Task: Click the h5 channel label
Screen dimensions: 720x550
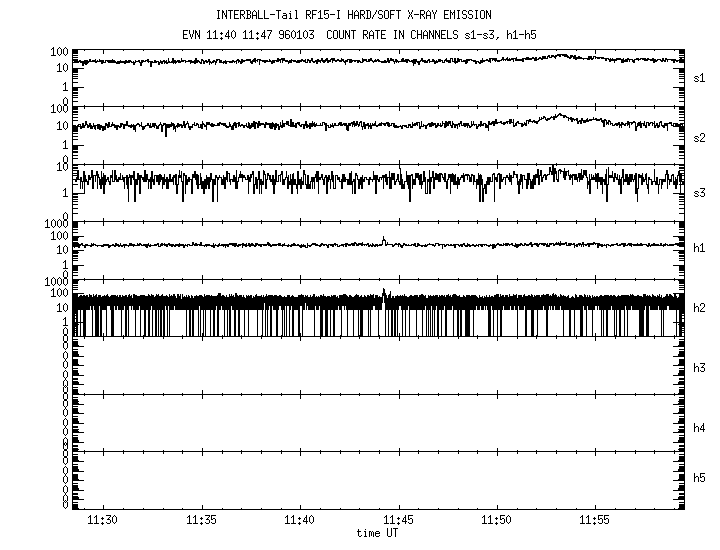Action: [x=700, y=478]
